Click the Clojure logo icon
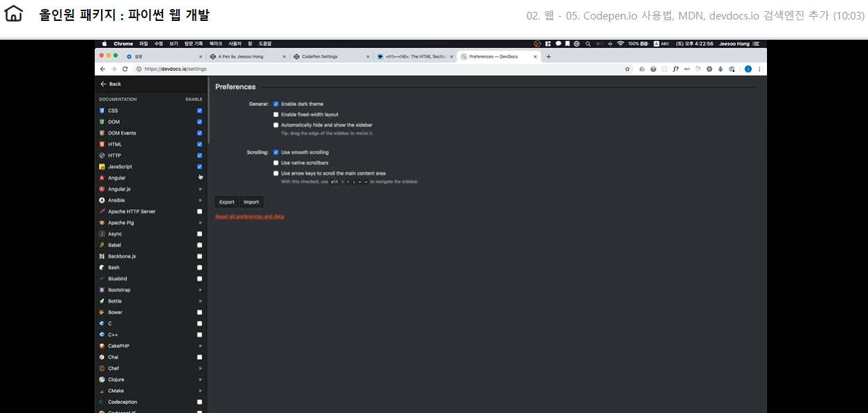868x413 pixels. click(102, 380)
